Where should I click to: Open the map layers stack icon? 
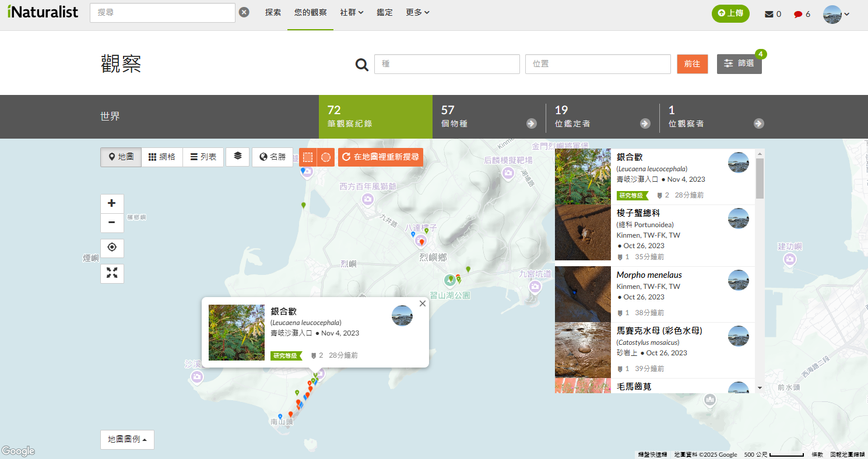(x=237, y=157)
